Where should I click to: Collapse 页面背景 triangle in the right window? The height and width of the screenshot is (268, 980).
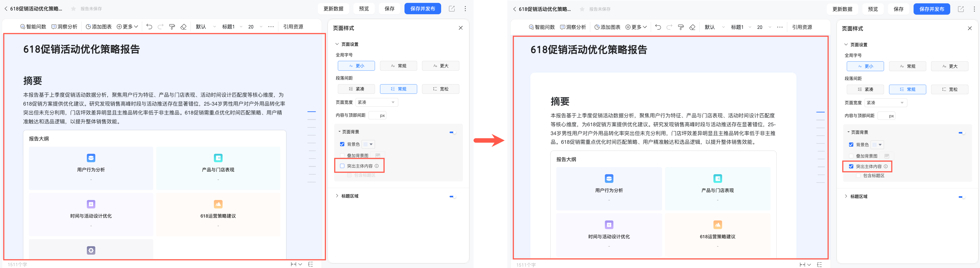[848, 132]
